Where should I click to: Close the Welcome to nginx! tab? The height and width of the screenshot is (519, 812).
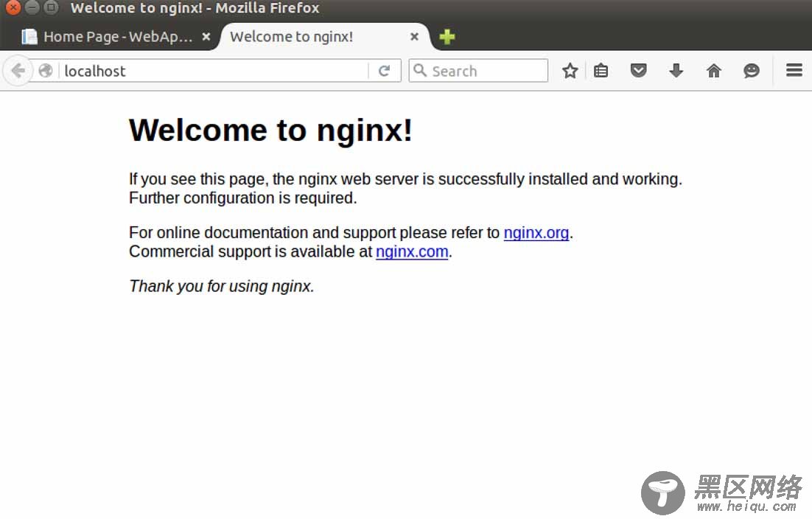pyautogui.click(x=414, y=37)
